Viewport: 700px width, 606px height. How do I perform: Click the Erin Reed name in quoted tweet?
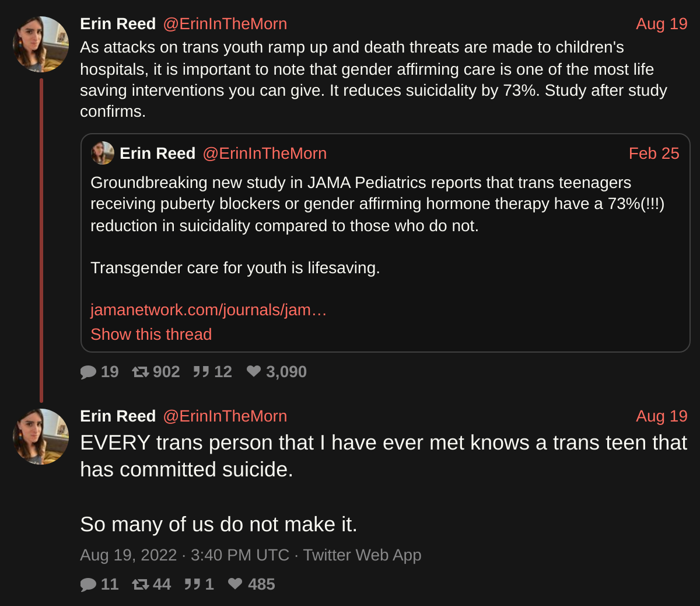157,154
